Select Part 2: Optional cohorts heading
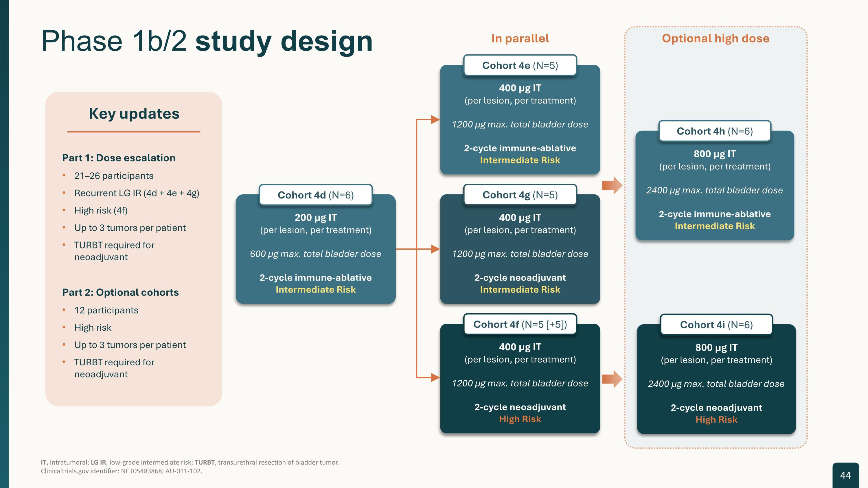The image size is (868, 488). (x=120, y=292)
